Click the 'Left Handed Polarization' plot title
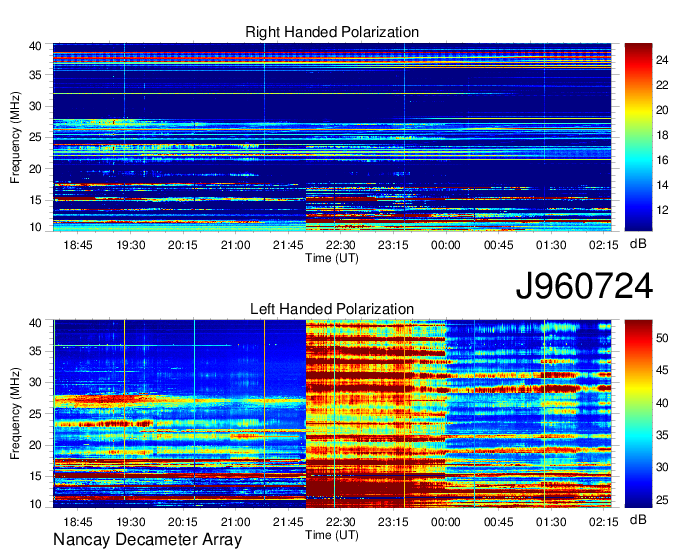 332,309
